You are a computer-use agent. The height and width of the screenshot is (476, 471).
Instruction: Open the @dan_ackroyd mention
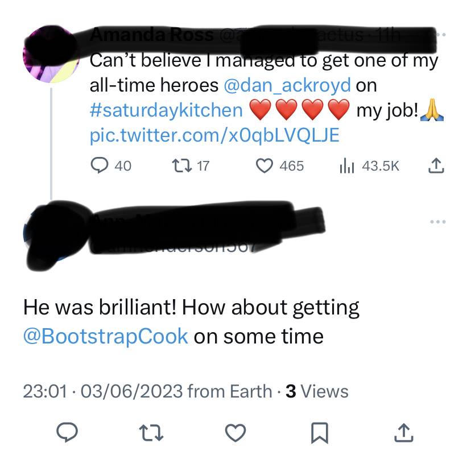pos(287,85)
